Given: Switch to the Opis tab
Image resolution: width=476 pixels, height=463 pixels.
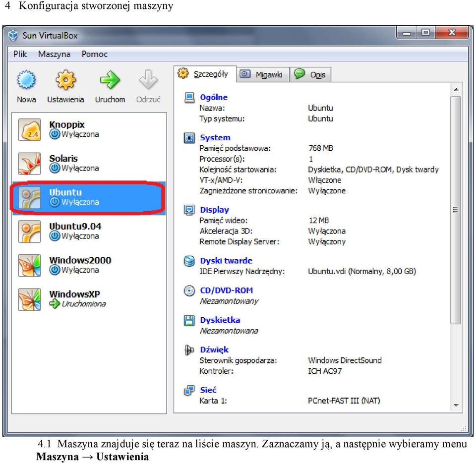Looking at the screenshot, I should click(310, 74).
